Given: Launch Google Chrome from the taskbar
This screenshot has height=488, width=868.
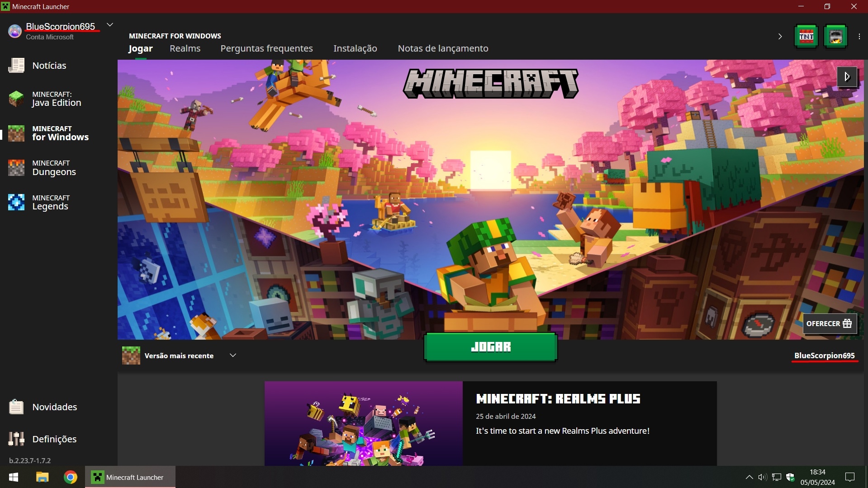Looking at the screenshot, I should tap(70, 477).
